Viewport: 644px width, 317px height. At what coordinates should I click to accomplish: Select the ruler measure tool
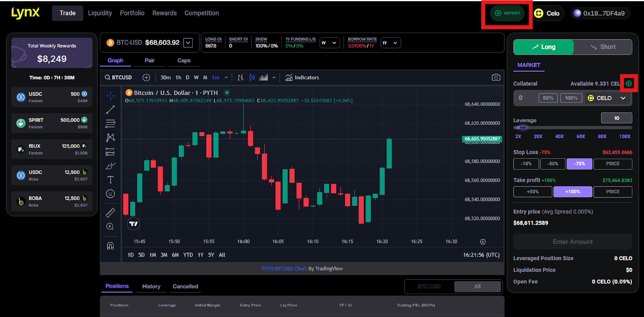[x=110, y=212]
